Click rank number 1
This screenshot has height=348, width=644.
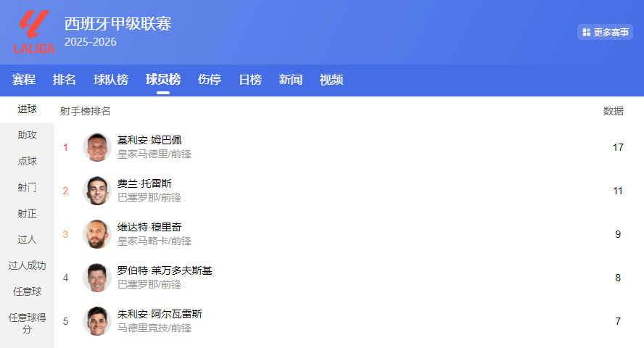click(65, 147)
